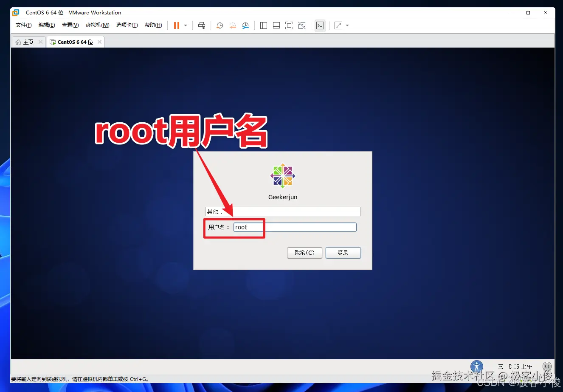
Task: Open the 帮助(H) menu
Action: (x=153, y=25)
